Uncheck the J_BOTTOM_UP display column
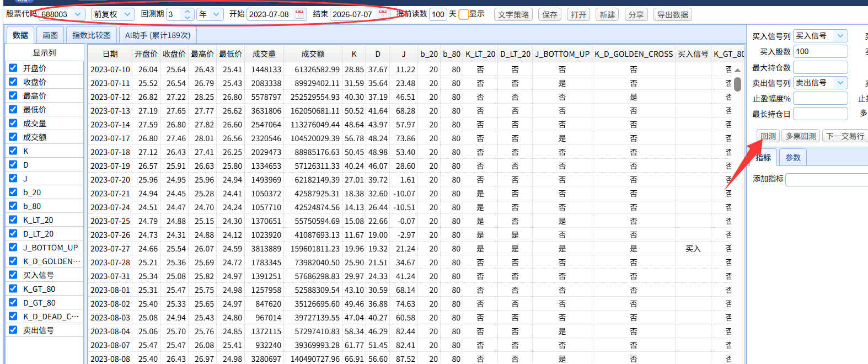Viewport: 868px width, 364px height. tap(13, 247)
